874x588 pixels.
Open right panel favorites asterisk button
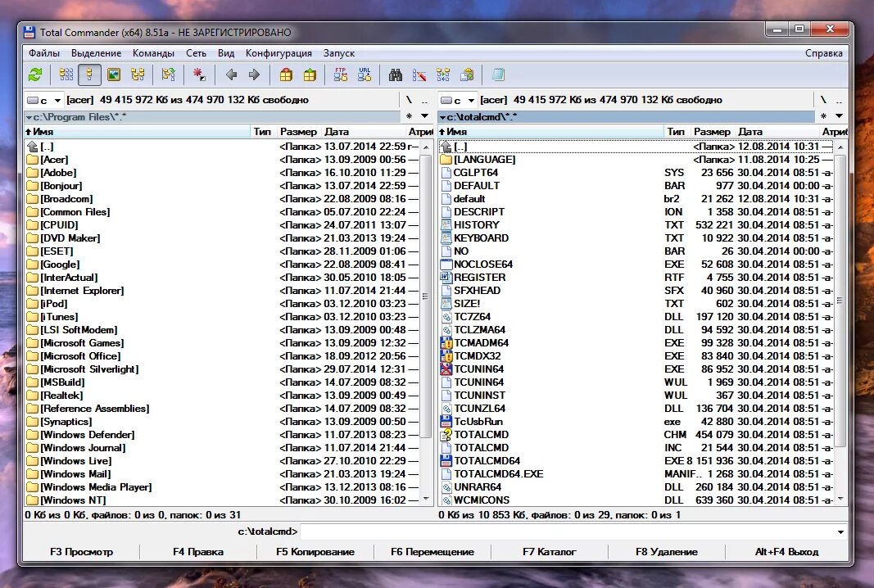[823, 116]
